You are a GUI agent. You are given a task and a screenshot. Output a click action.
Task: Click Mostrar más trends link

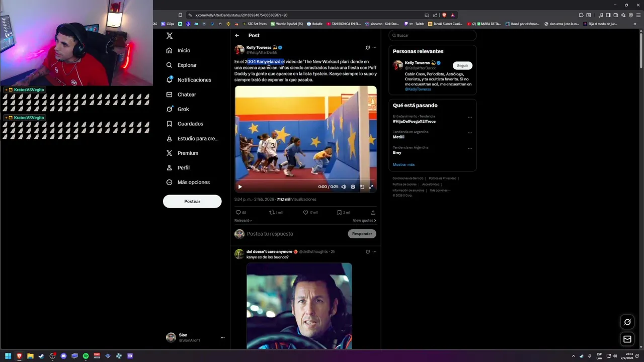404,164
